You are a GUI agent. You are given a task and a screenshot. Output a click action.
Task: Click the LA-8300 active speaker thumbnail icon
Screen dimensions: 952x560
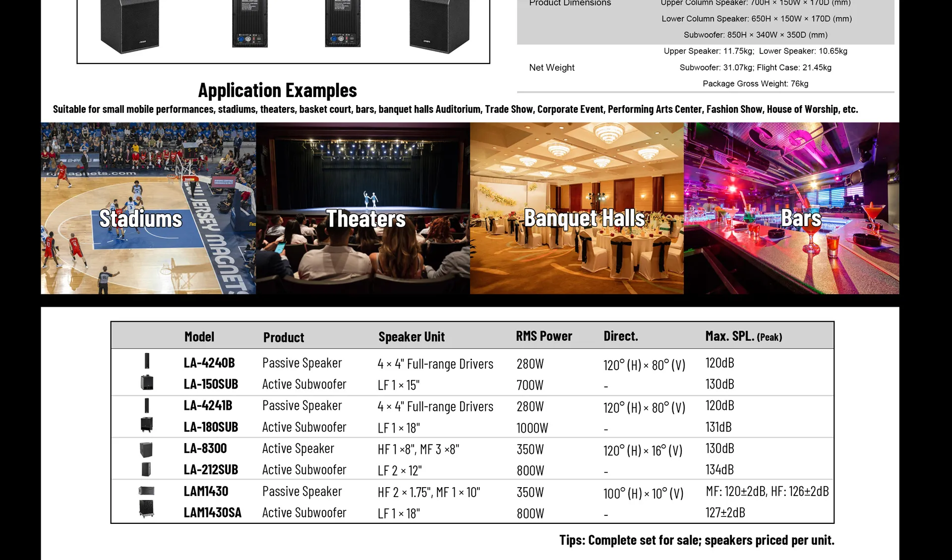pos(147,448)
